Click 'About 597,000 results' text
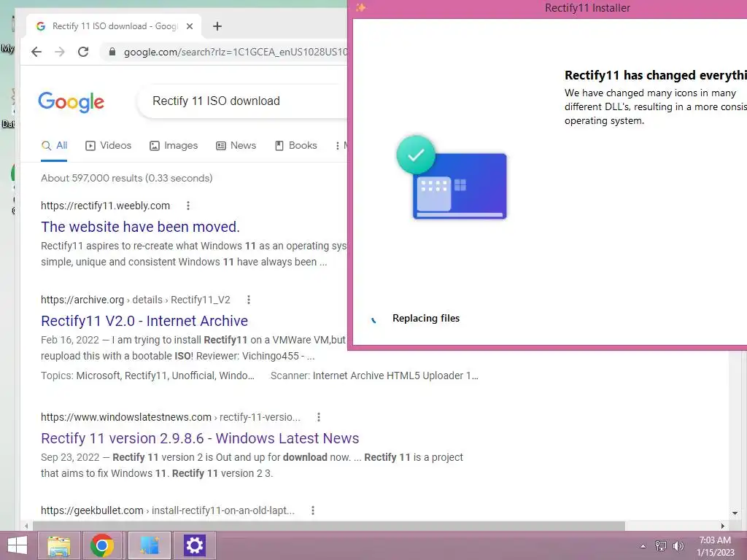This screenshot has height=560, width=747. click(127, 178)
